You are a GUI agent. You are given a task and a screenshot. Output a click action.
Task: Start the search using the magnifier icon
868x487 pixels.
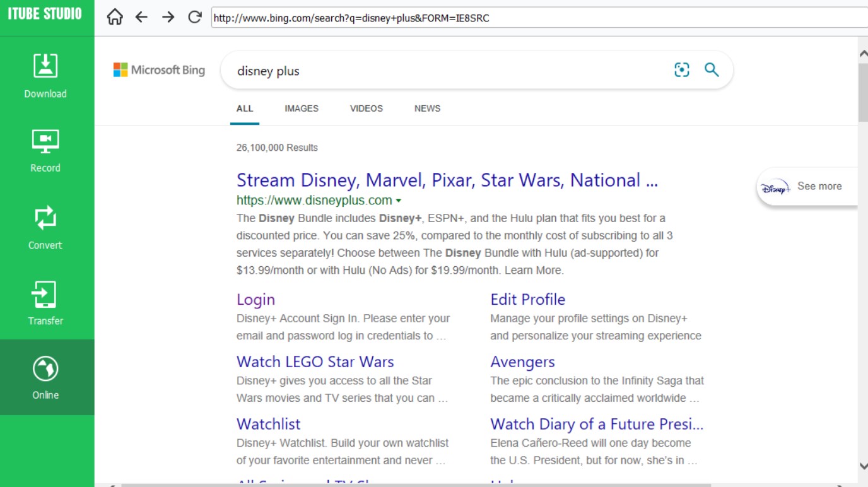(x=712, y=70)
